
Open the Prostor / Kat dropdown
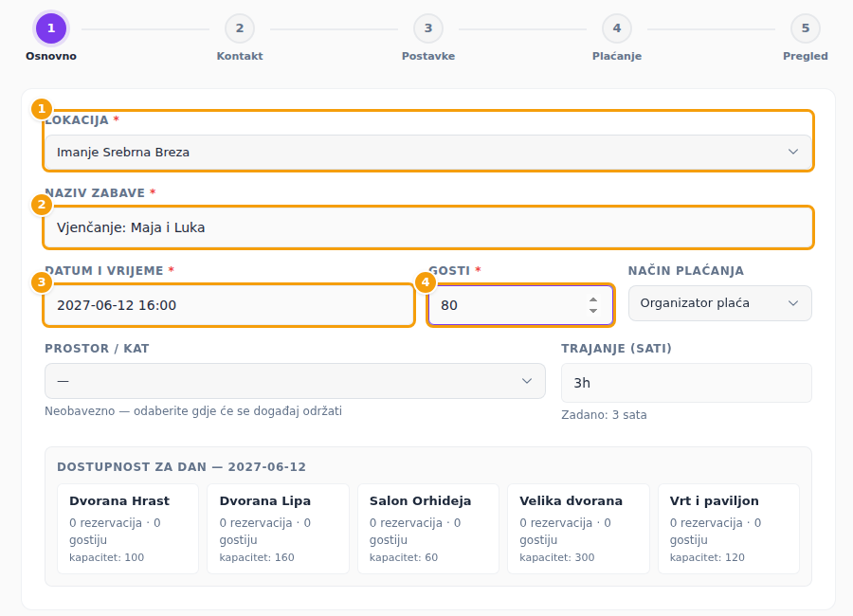(295, 381)
